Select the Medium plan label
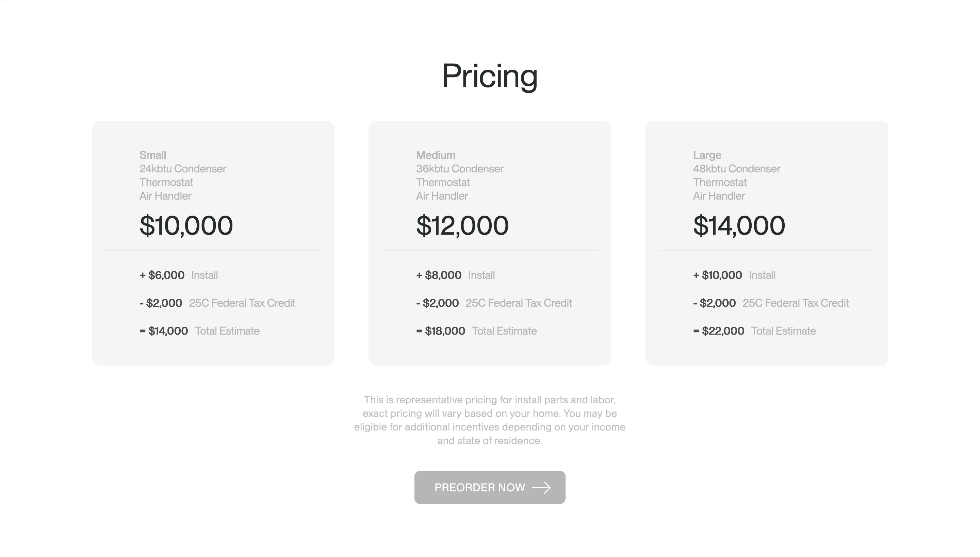 point(435,155)
